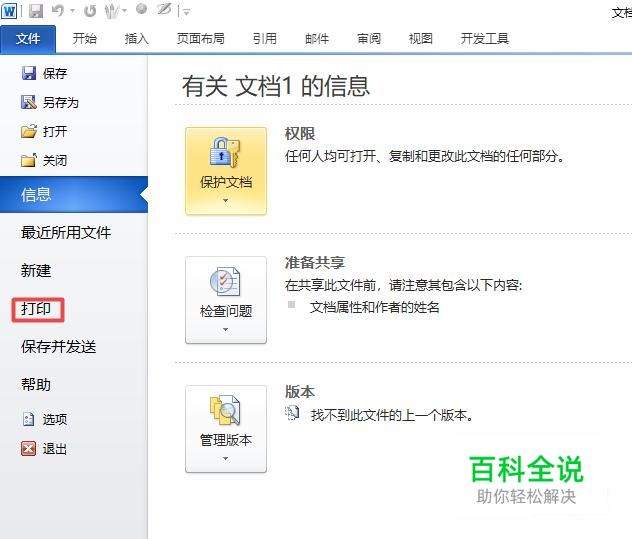Click the open folder icon beside 打开
This screenshot has width=632, height=539.
[29, 131]
